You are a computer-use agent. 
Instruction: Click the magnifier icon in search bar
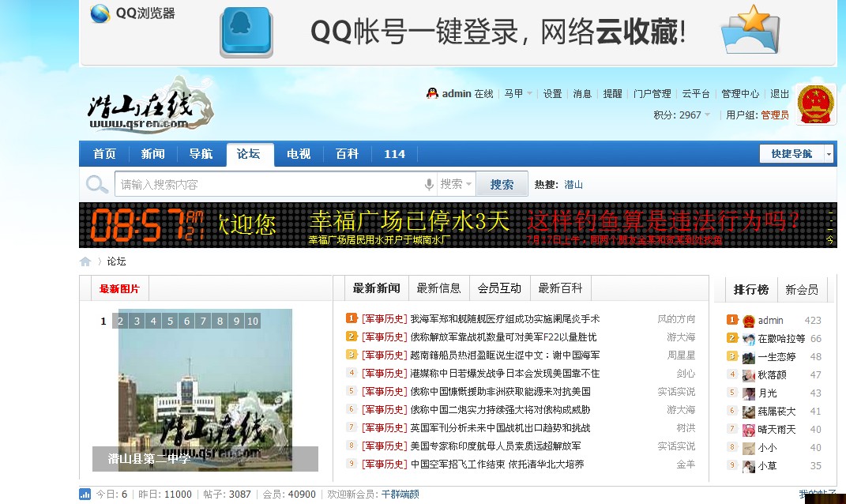(x=97, y=185)
